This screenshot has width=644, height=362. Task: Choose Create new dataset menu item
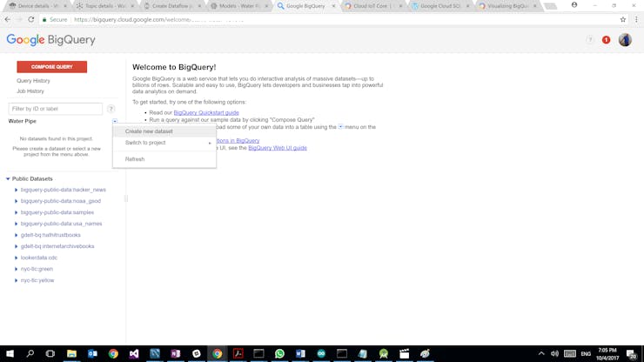tap(164, 131)
